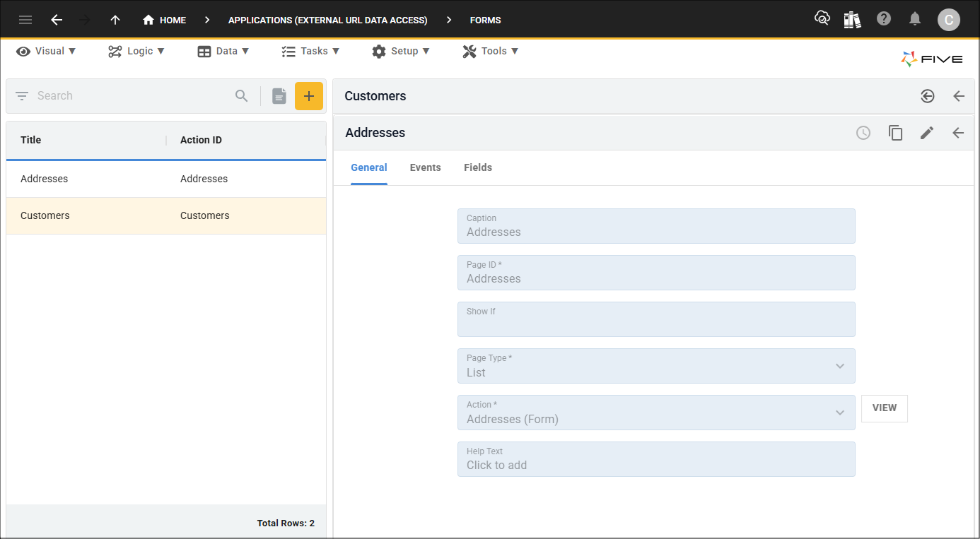Click the search magnifier icon
Viewport: 980px width, 539px height.
[242, 96]
